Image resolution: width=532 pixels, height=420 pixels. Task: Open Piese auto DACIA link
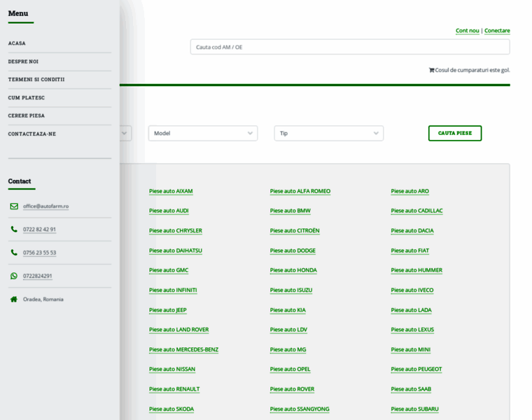click(412, 231)
